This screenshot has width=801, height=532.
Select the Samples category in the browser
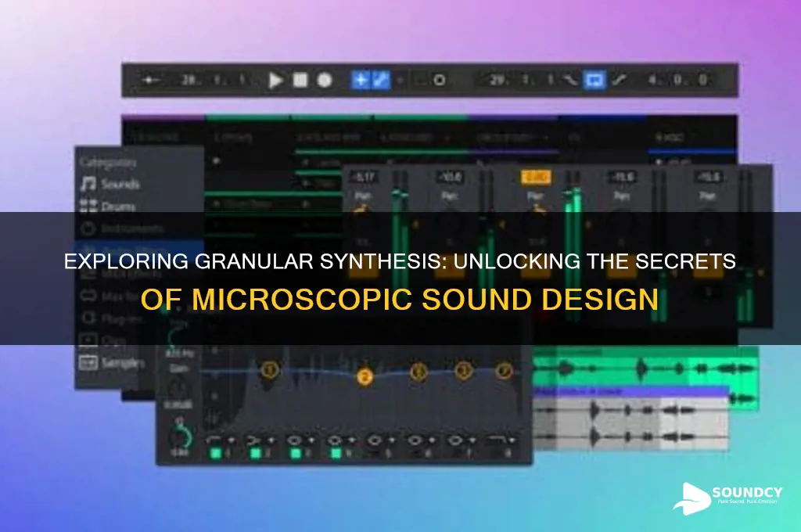(113, 363)
